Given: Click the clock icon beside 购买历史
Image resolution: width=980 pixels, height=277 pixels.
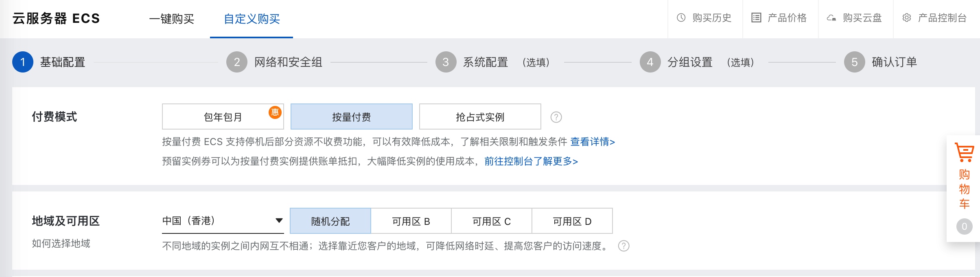Looking at the screenshot, I should (x=681, y=18).
